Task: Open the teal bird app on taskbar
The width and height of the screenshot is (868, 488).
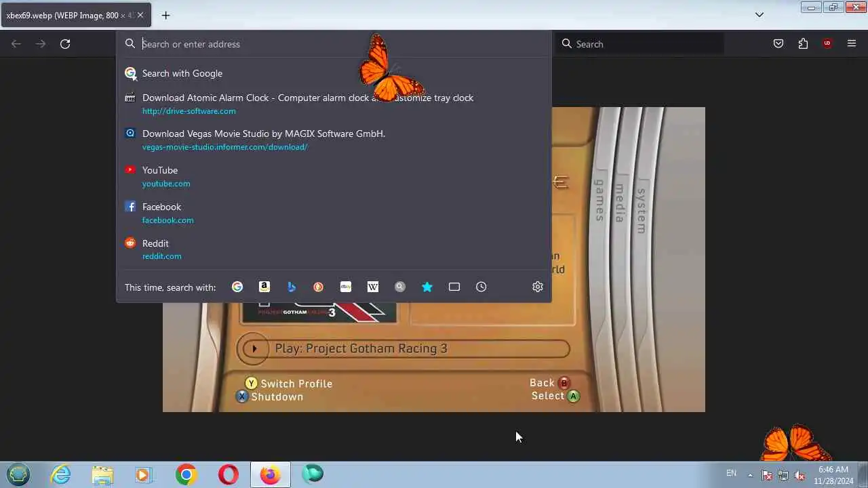Action: click(313, 474)
